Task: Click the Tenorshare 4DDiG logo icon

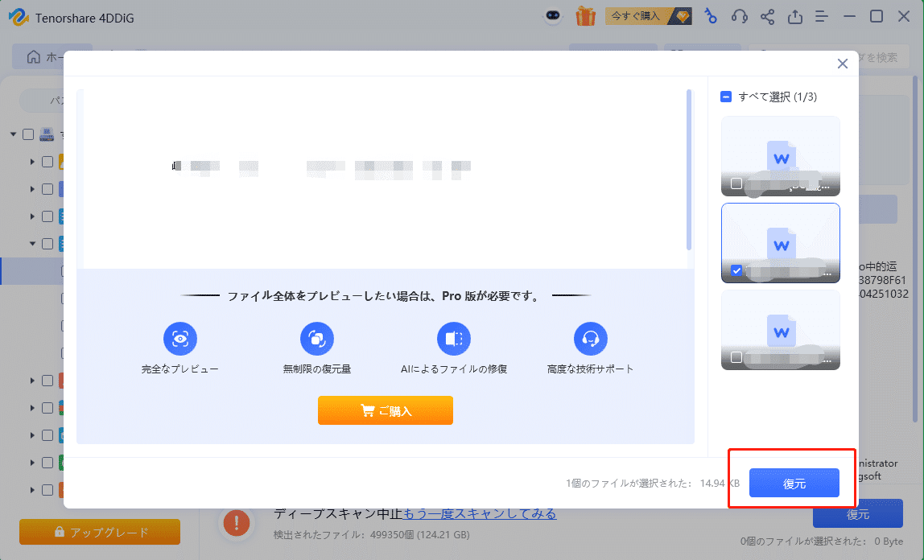Action: [x=19, y=17]
